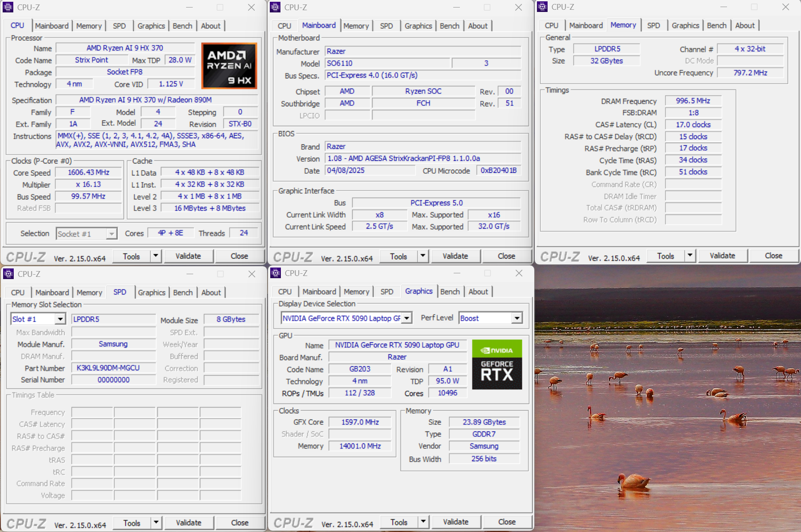The width and height of the screenshot is (801, 532).
Task: Click the Tools button in the Mainboard window
Action: pyautogui.click(x=398, y=256)
